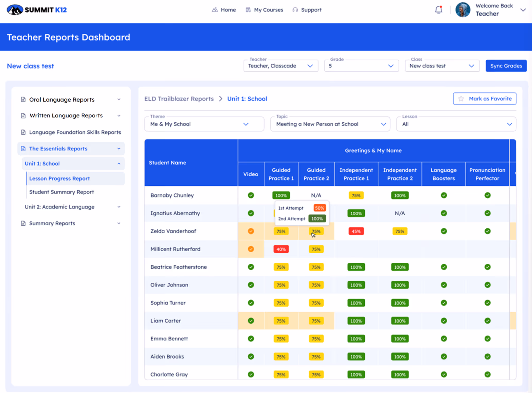Click Pronunciation Perfector column header
The height and width of the screenshot is (393, 532).
[x=487, y=174]
